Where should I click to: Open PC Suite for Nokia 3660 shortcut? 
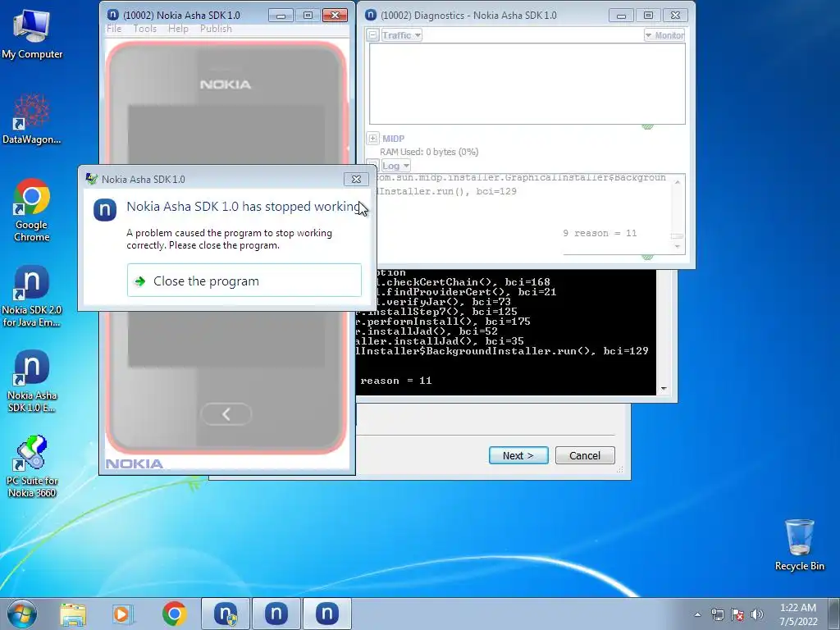pos(32,467)
